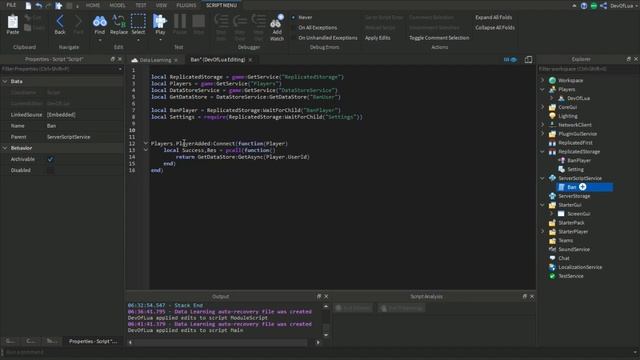Select ReplicatedFirst in Explorer

[575, 143]
